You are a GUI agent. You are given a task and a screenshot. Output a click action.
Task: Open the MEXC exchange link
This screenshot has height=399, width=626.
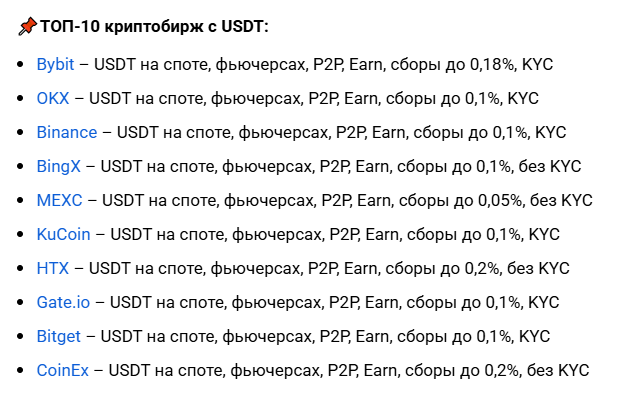click(x=59, y=200)
